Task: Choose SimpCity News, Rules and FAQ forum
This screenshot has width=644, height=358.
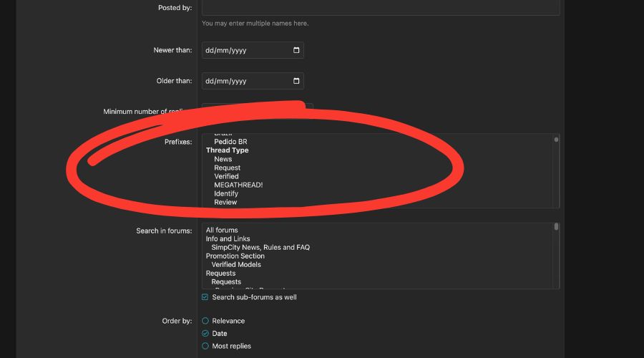Action: tap(260, 248)
